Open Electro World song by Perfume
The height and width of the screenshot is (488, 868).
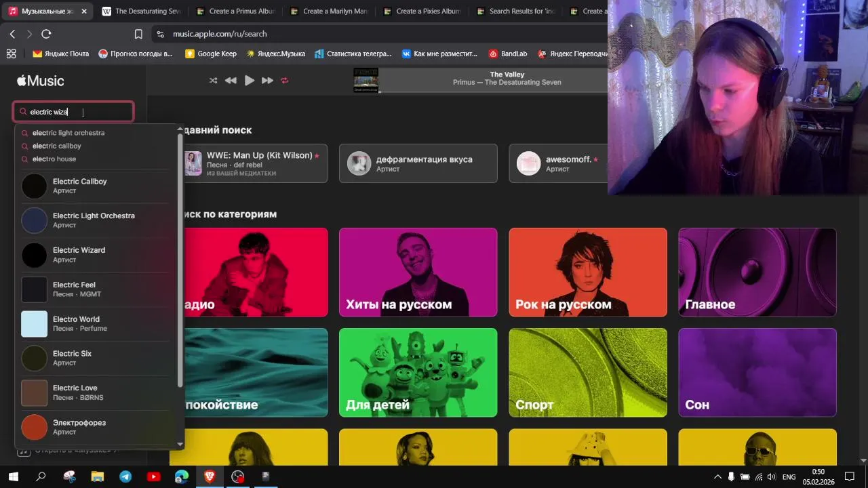point(95,324)
